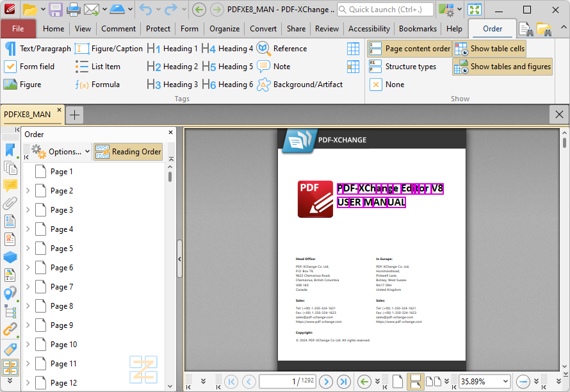The image size is (570, 392).
Task: Expand Page 5 in Order tree
Action: [28, 249]
